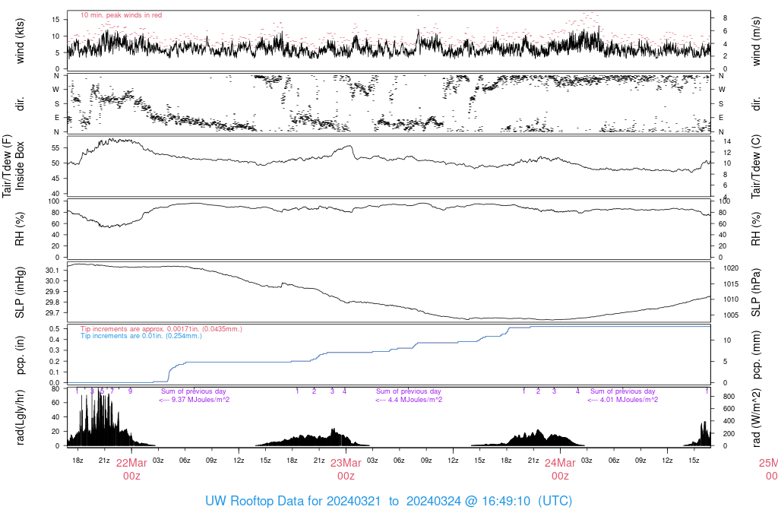Click the blue 'Tip increments are 0.01in.' note

pyautogui.click(x=141, y=335)
